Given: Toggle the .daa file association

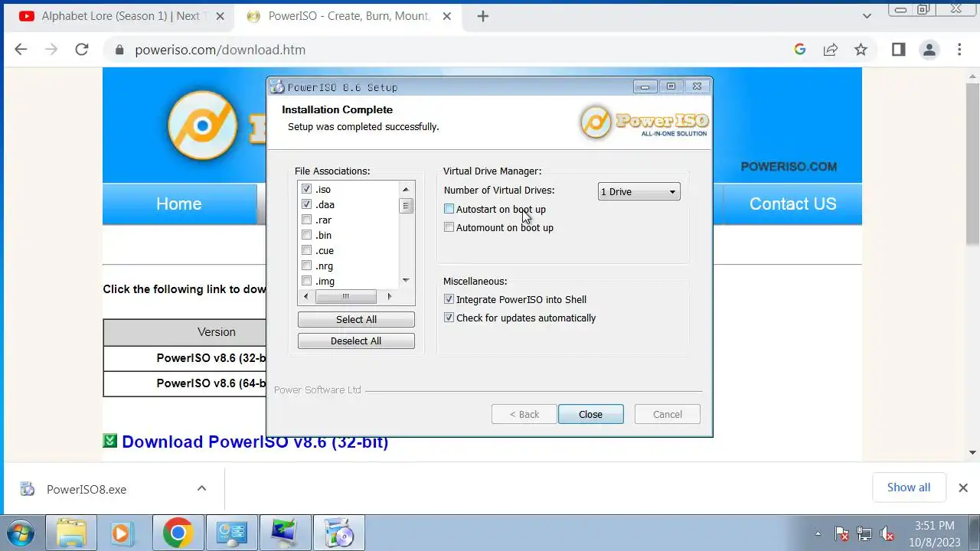Looking at the screenshot, I should 307,204.
